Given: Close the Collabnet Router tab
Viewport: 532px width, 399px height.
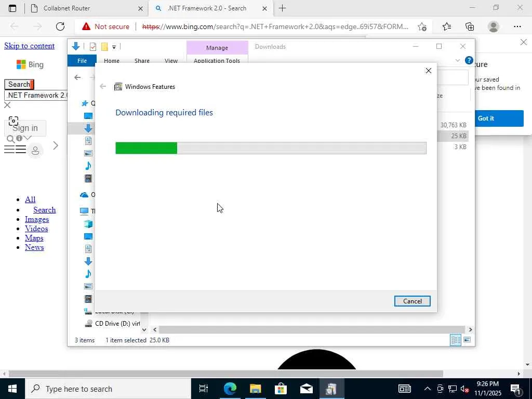Looking at the screenshot, I should point(140,8).
